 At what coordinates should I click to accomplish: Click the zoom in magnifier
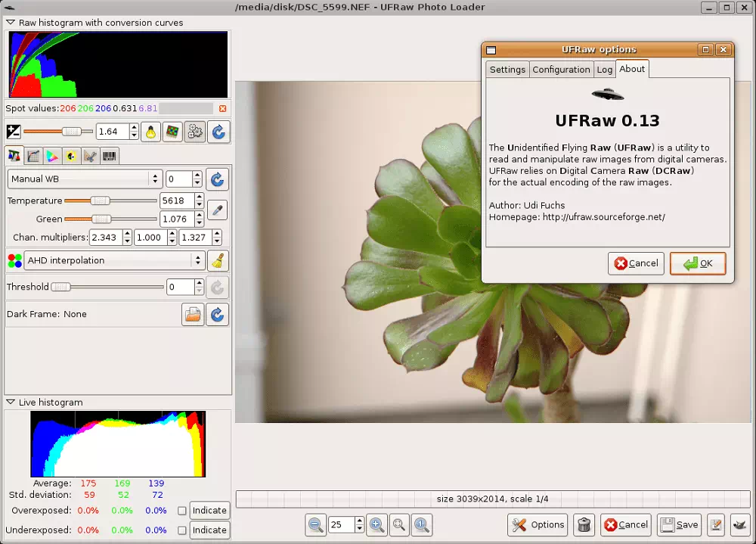click(376, 524)
